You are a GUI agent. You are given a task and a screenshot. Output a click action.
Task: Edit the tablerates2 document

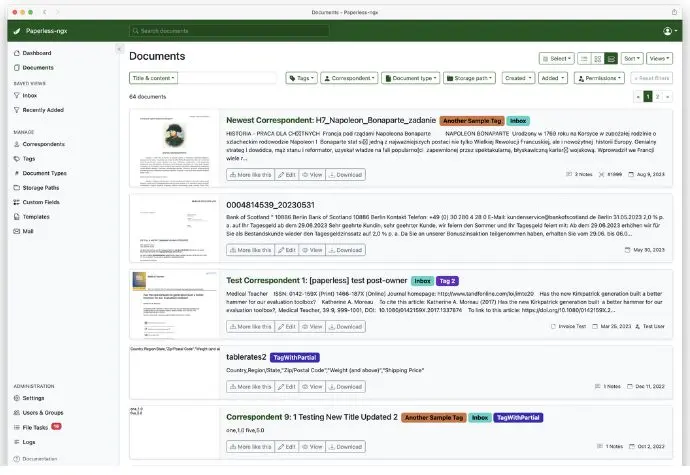pyautogui.click(x=286, y=387)
